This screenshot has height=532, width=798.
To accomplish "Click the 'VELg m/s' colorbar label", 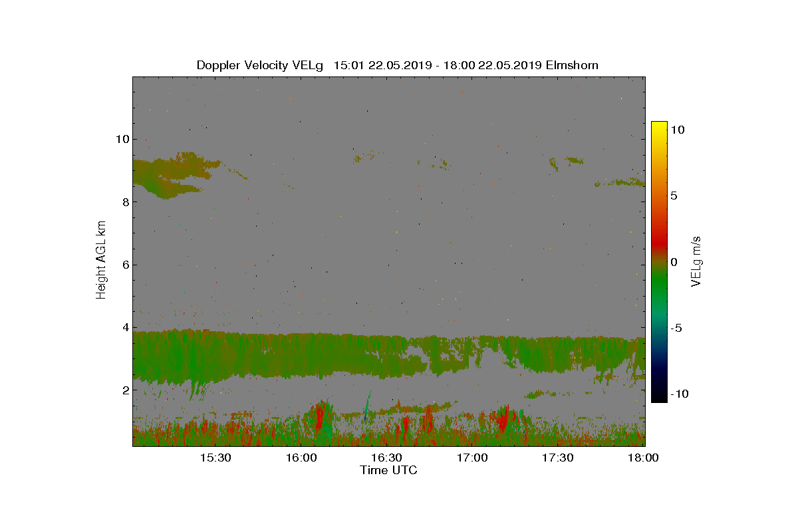I will 696,261.
